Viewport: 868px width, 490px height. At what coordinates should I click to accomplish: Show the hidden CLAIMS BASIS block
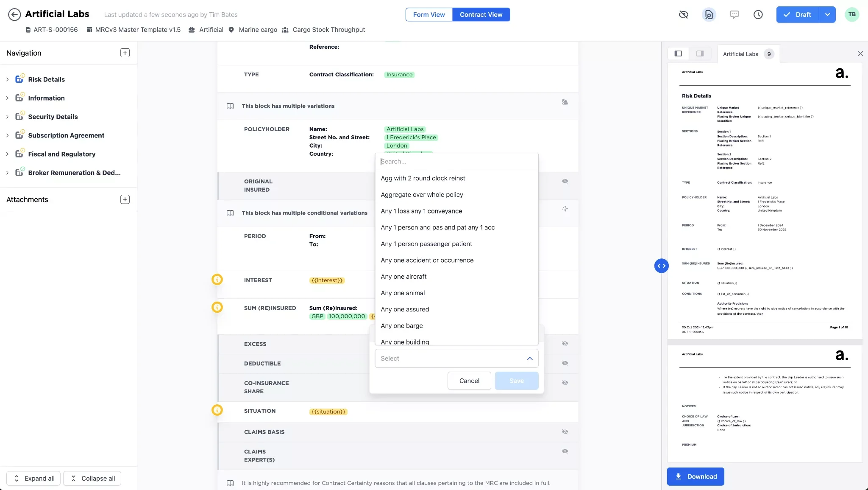point(565,432)
